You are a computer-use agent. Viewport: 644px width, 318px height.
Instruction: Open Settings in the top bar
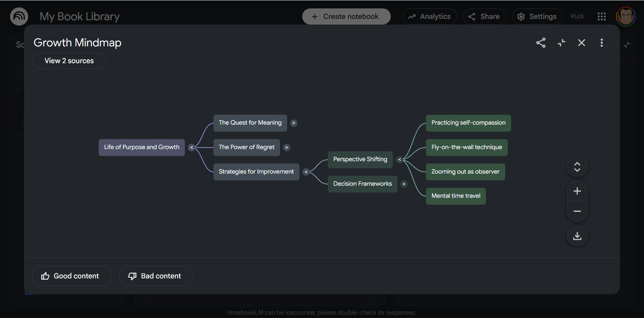tap(537, 16)
